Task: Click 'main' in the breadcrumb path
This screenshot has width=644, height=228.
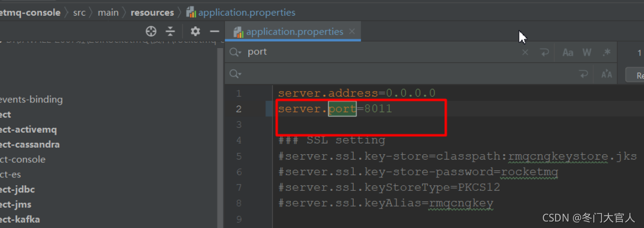Action: (x=108, y=12)
